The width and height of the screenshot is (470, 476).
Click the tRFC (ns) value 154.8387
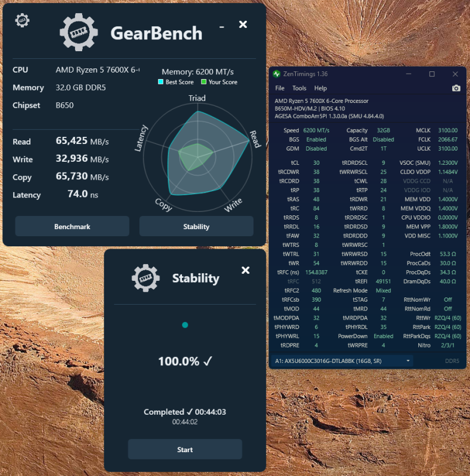[x=316, y=273]
